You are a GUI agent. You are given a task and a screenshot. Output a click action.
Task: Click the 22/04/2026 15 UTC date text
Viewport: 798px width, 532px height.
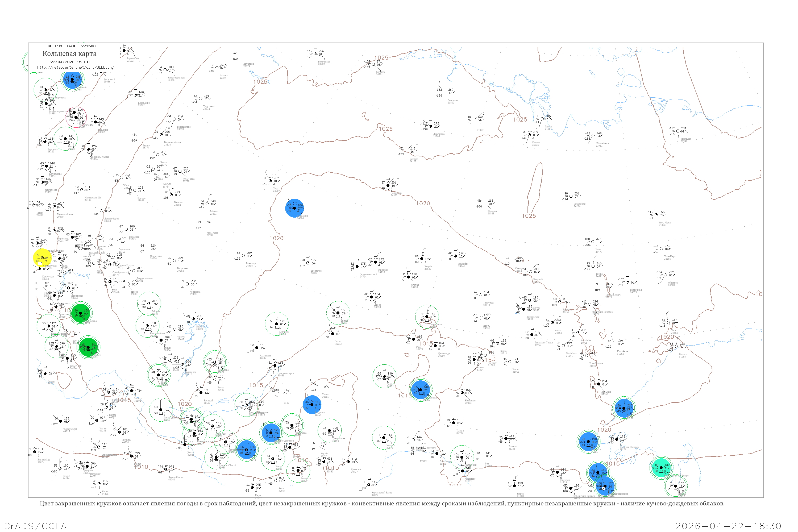pyautogui.click(x=70, y=62)
